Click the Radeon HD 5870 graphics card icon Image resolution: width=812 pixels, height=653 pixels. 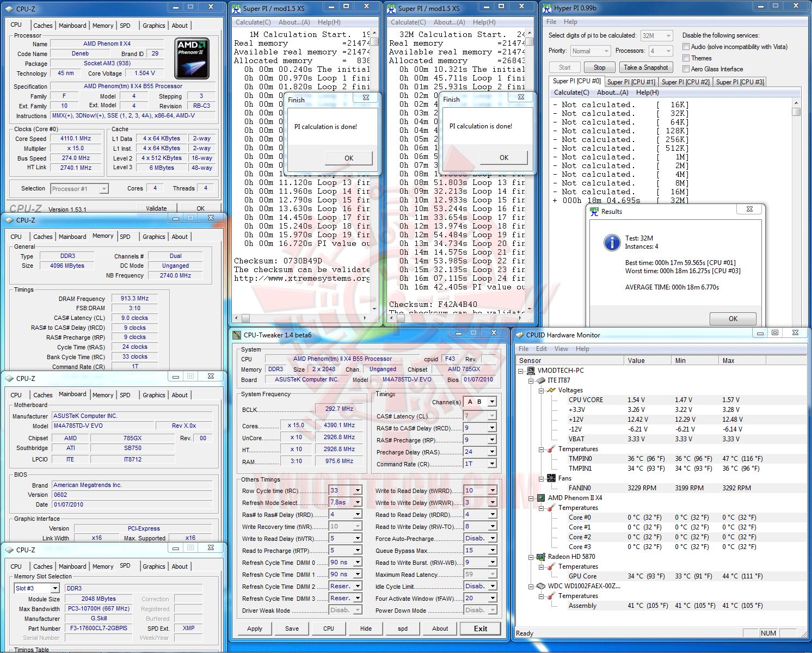click(541, 557)
